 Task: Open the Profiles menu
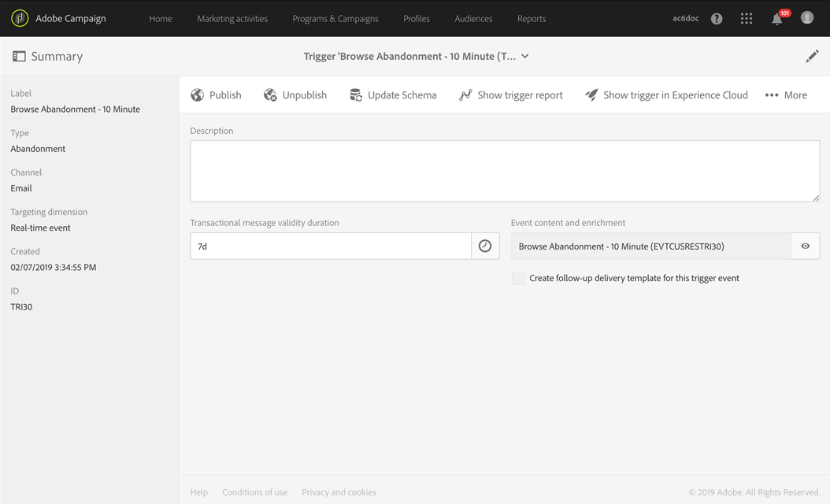click(x=417, y=19)
